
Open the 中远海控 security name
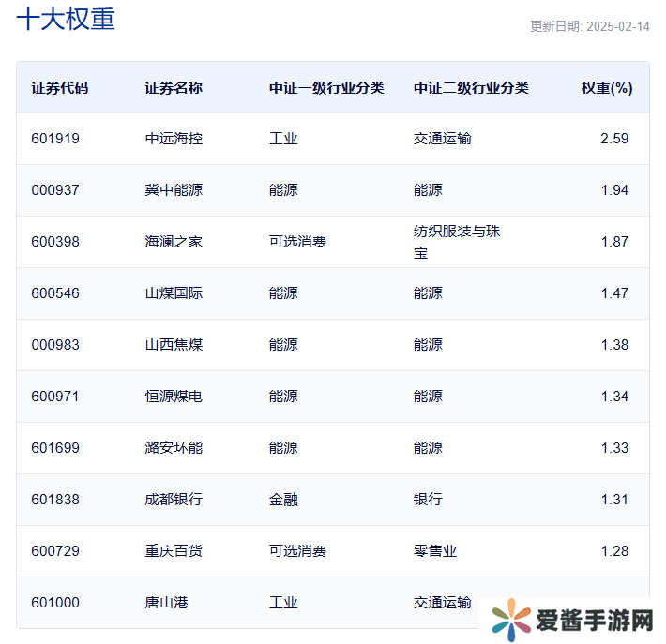pos(174,139)
